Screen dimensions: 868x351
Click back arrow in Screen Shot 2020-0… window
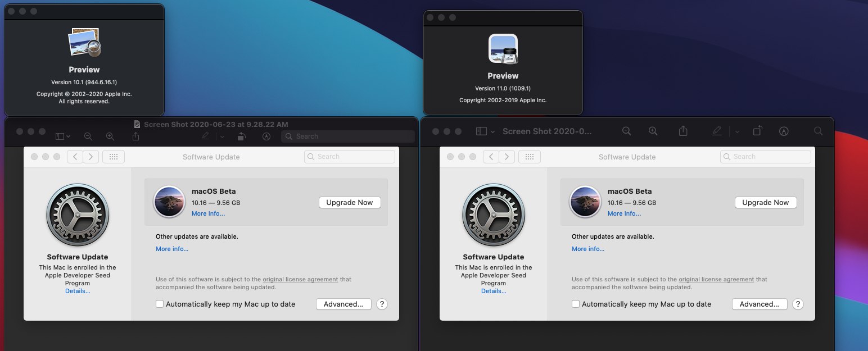491,157
